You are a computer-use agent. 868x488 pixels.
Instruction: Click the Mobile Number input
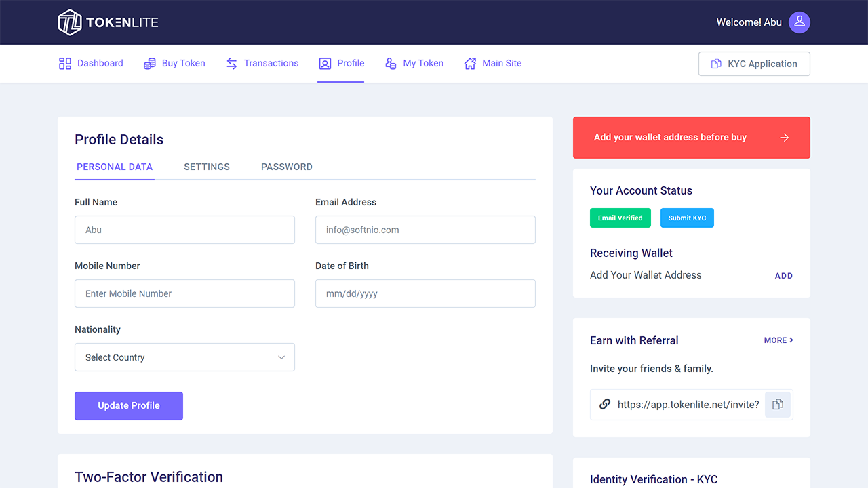click(184, 293)
